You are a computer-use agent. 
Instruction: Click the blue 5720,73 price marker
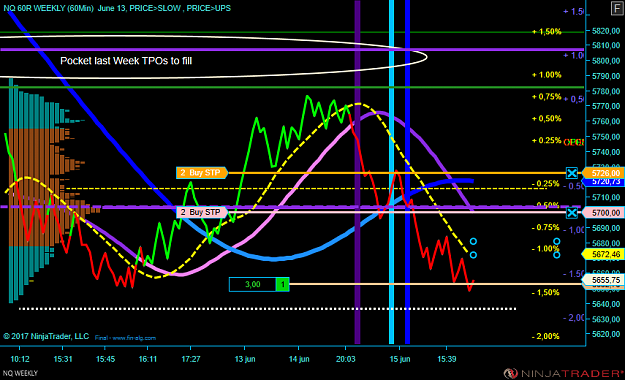click(604, 182)
